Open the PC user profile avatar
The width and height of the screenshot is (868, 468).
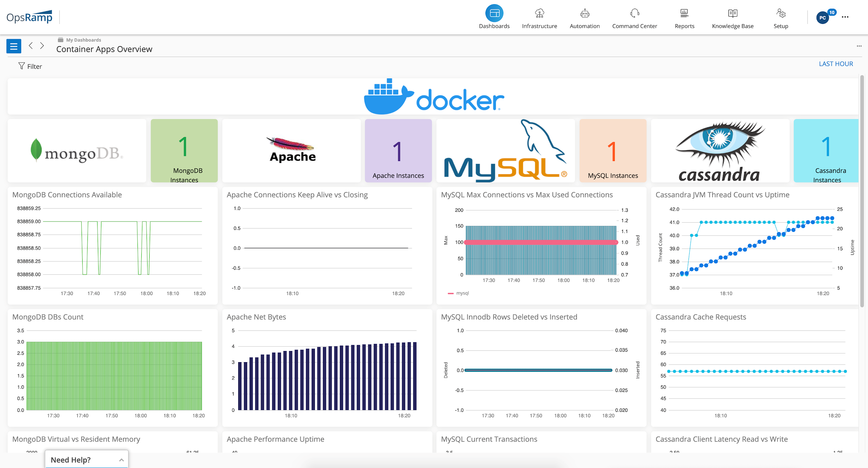pyautogui.click(x=823, y=18)
